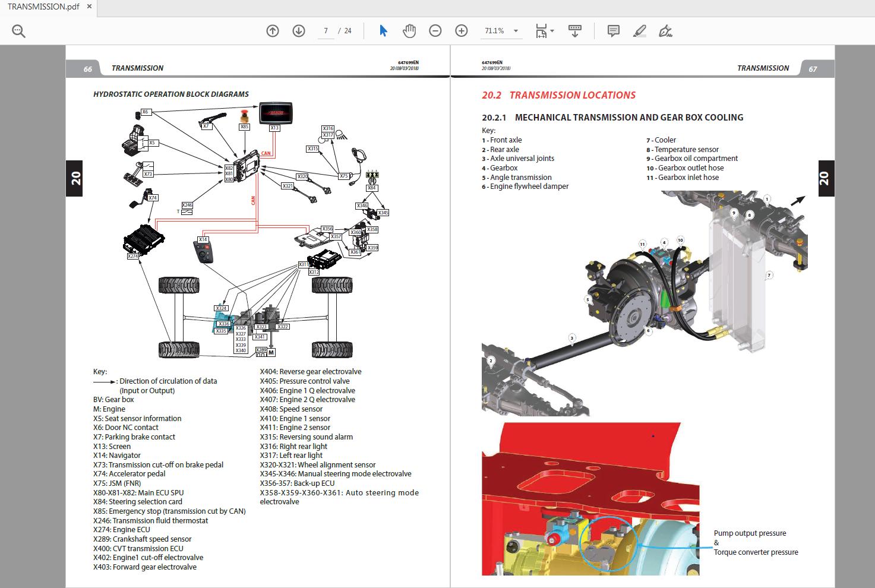Screen dimensions: 875x588
Task: Click '8 - Temperature sensor' key entry
Action: tap(683, 150)
